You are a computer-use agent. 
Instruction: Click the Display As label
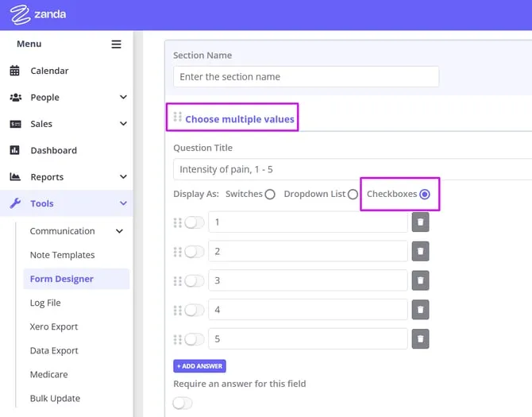(196, 194)
